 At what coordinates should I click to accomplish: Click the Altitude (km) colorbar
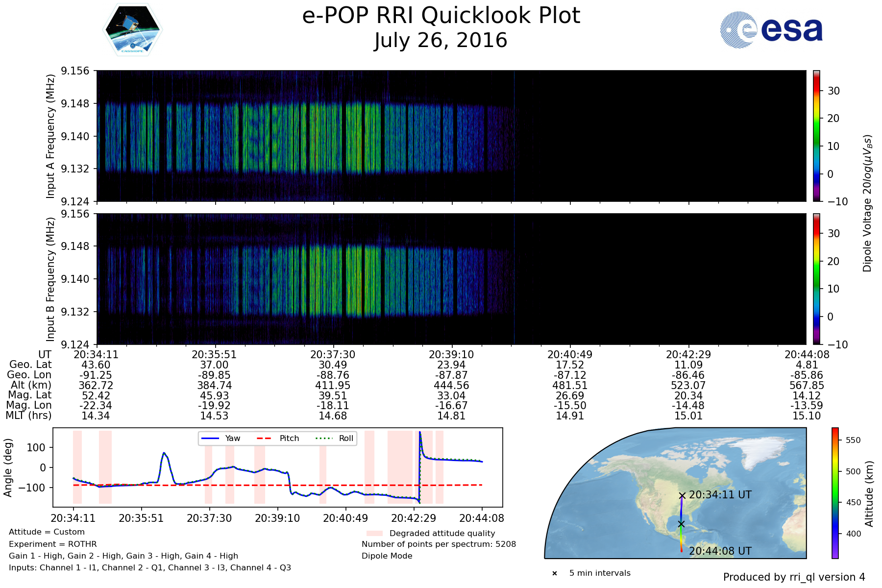pyautogui.click(x=835, y=492)
